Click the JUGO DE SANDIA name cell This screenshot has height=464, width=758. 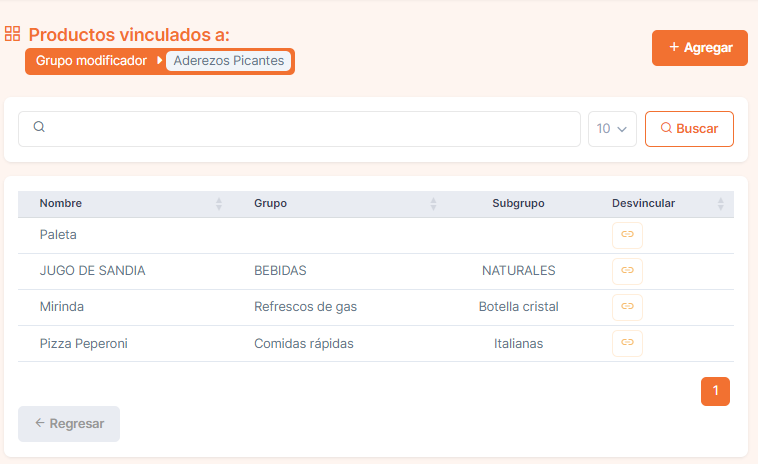[92, 271]
